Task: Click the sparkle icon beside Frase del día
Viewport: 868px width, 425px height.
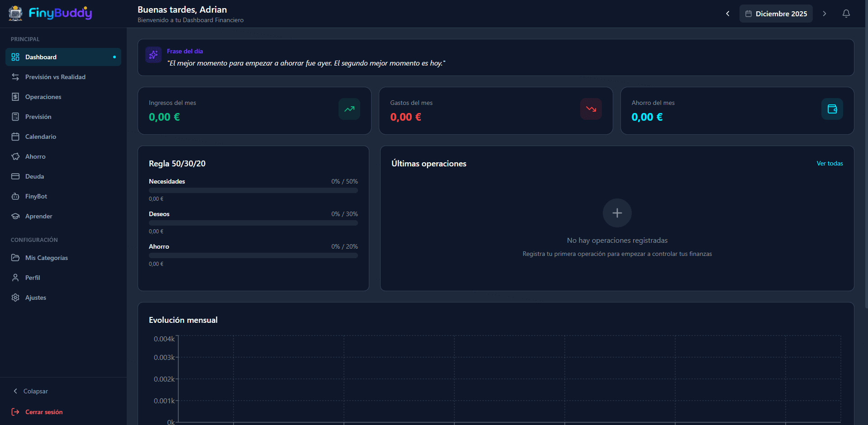Action: [x=153, y=55]
